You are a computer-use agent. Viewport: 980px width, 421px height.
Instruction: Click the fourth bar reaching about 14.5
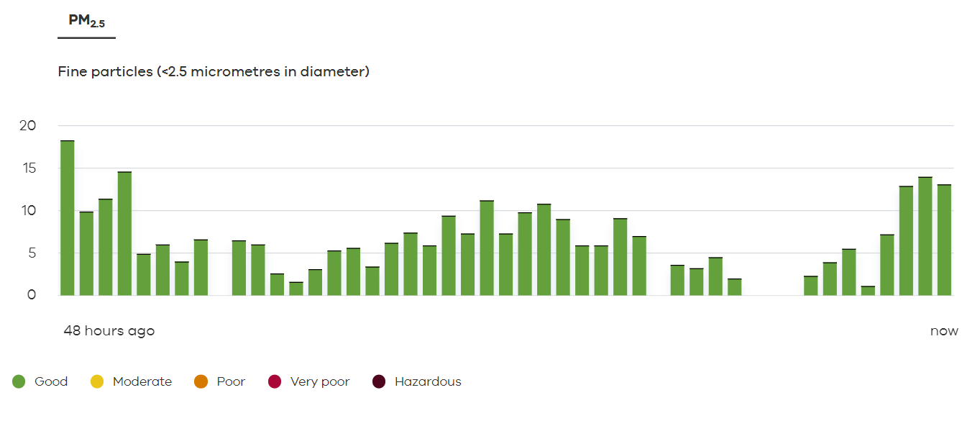124,233
